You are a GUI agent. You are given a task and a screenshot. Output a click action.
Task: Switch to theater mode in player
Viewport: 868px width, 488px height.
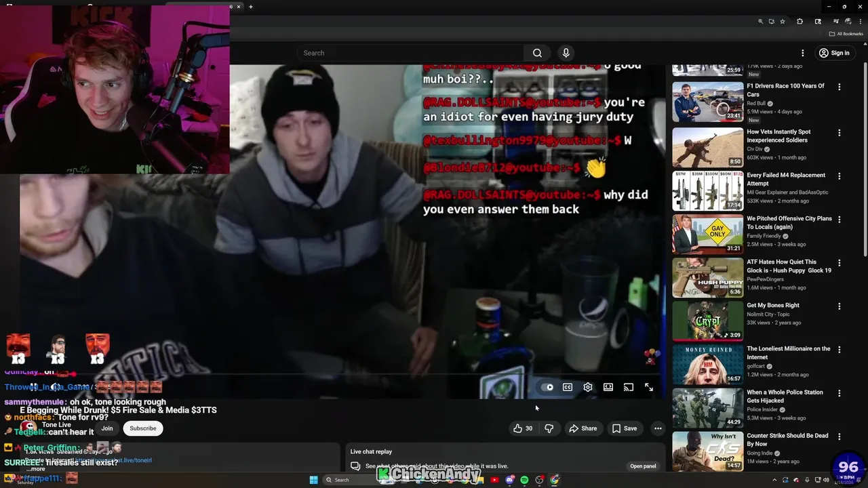[x=608, y=387]
